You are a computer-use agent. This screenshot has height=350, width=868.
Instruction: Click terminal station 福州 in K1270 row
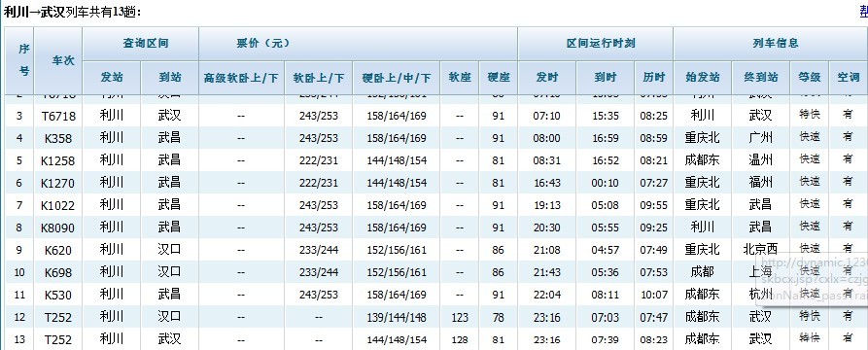(761, 182)
